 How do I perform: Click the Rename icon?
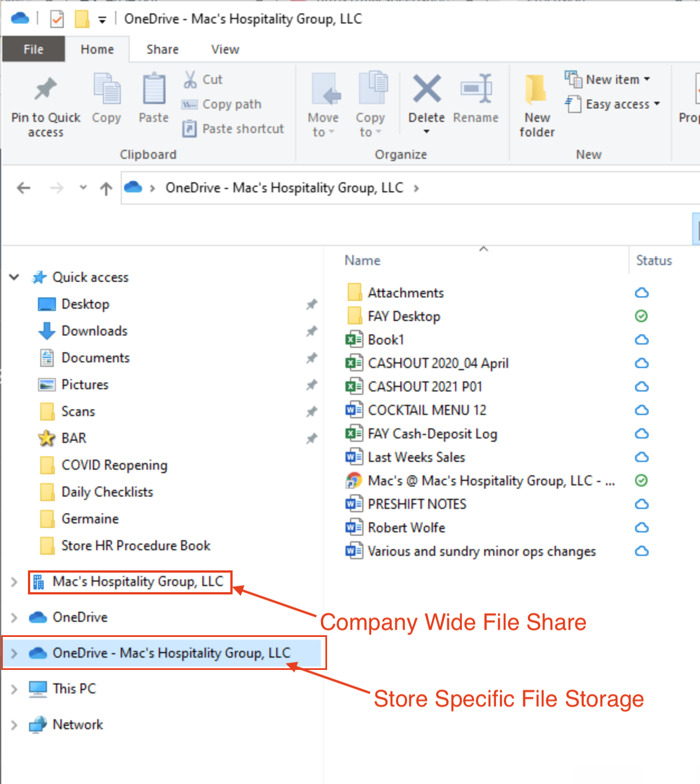click(x=476, y=88)
